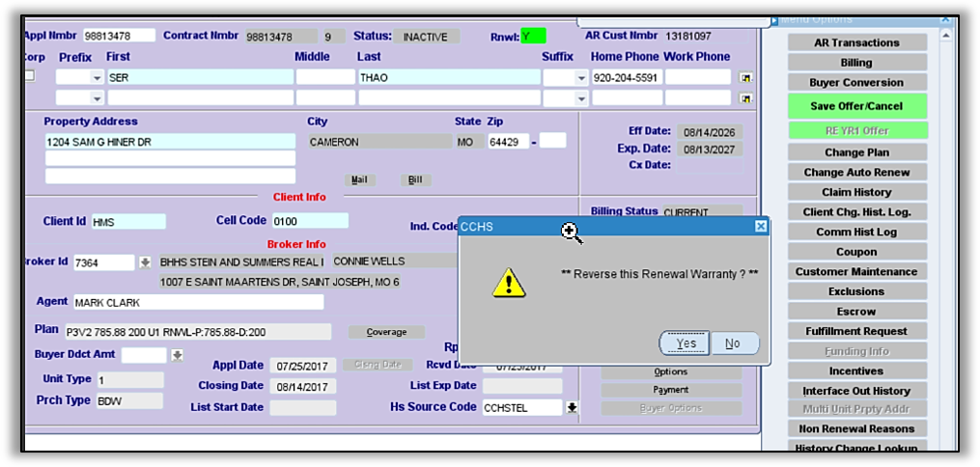Screen dimensions: 980x467
Task: Open the Escrow option
Action: click(x=856, y=312)
